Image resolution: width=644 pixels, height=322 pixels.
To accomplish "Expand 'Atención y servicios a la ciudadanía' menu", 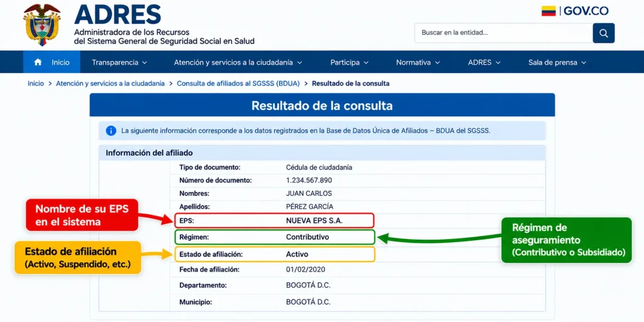I will tap(238, 62).
